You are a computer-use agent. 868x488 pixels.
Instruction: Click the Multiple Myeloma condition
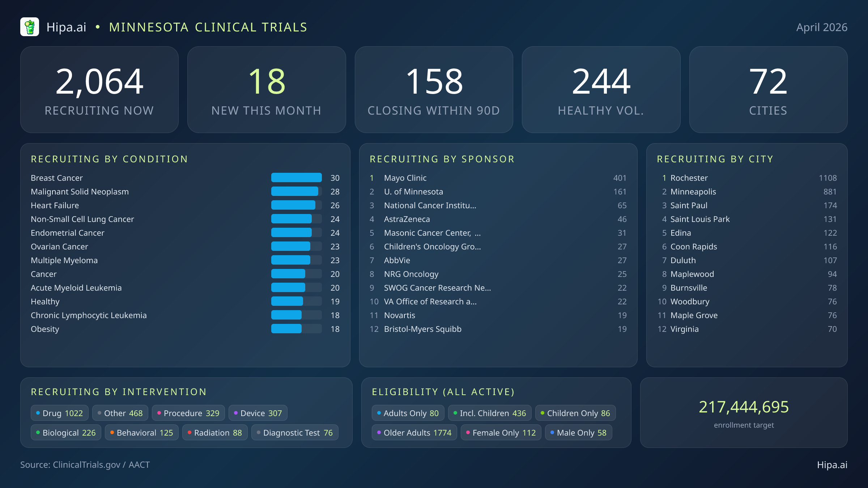64,261
